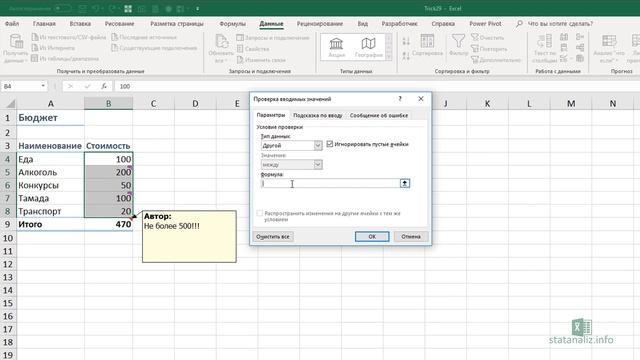Open the Сообщение об ошибке tab
The height and width of the screenshot is (360, 640).
(379, 116)
